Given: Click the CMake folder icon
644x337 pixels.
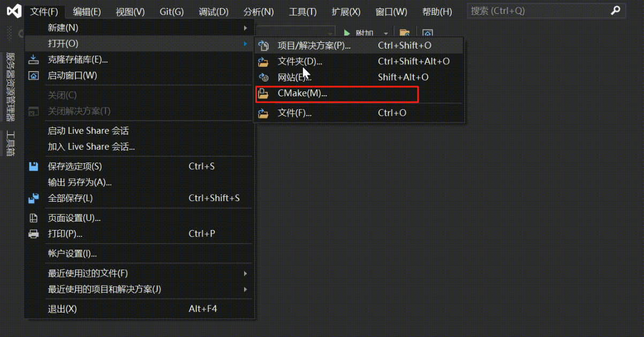Looking at the screenshot, I should tap(263, 94).
